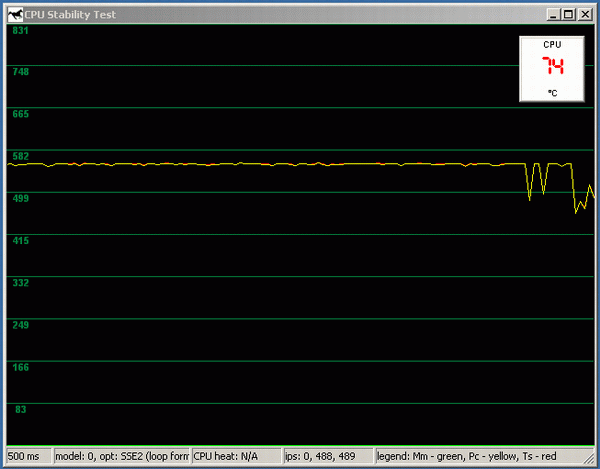This screenshot has height=469, width=600.
Task: Click the 665 axis label
Action: click(x=20, y=115)
